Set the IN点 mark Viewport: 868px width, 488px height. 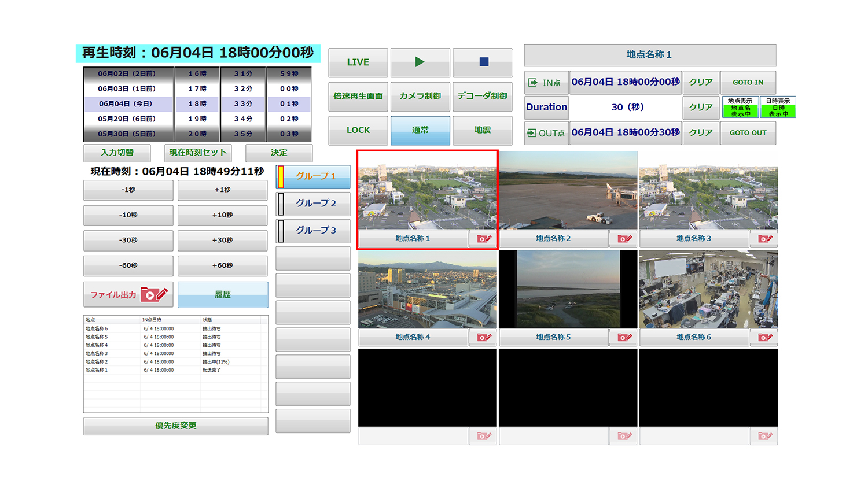point(546,83)
